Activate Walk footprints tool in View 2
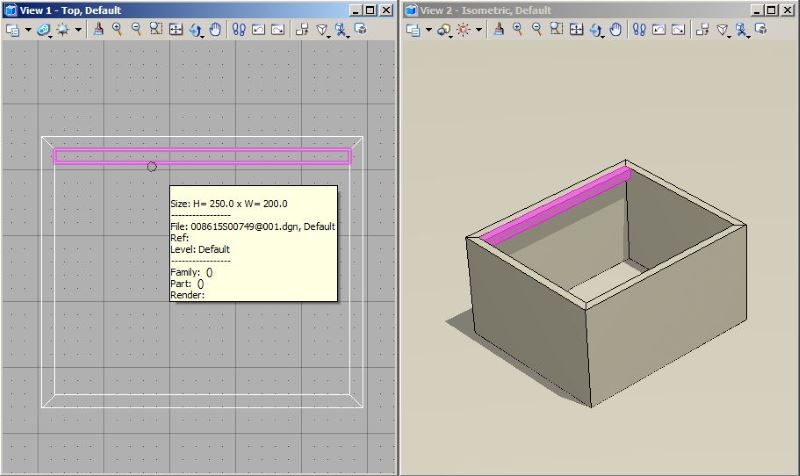This screenshot has width=800, height=476. click(639, 30)
